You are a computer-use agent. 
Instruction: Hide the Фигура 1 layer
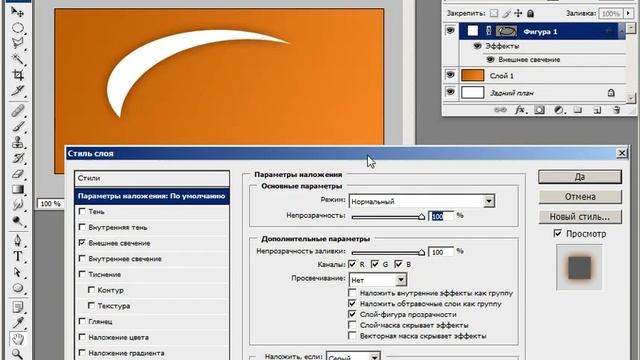click(450, 31)
